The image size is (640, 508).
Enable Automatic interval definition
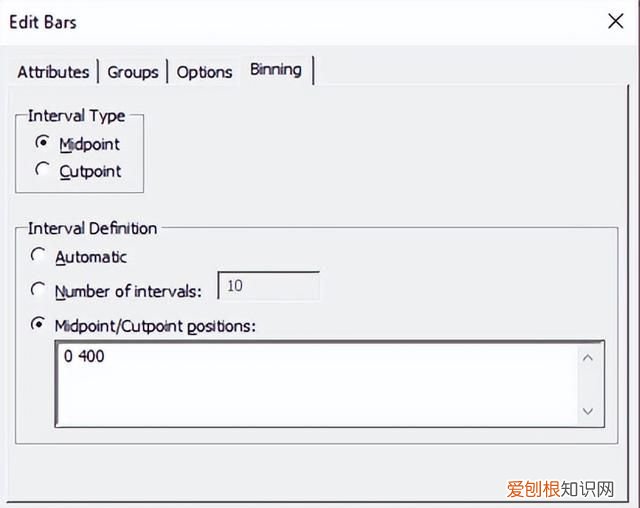[39, 256]
